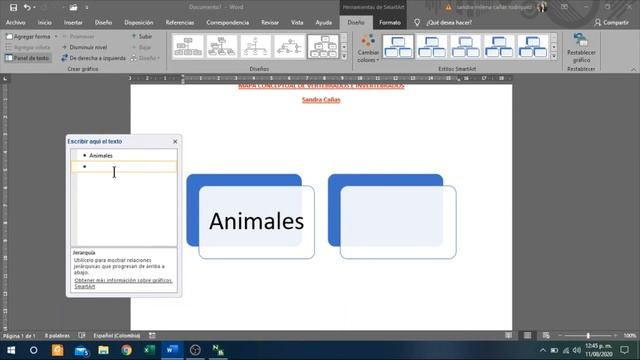The image size is (640, 360).
Task: Click the Español (Colombia) language indicator
Action: [117, 336]
